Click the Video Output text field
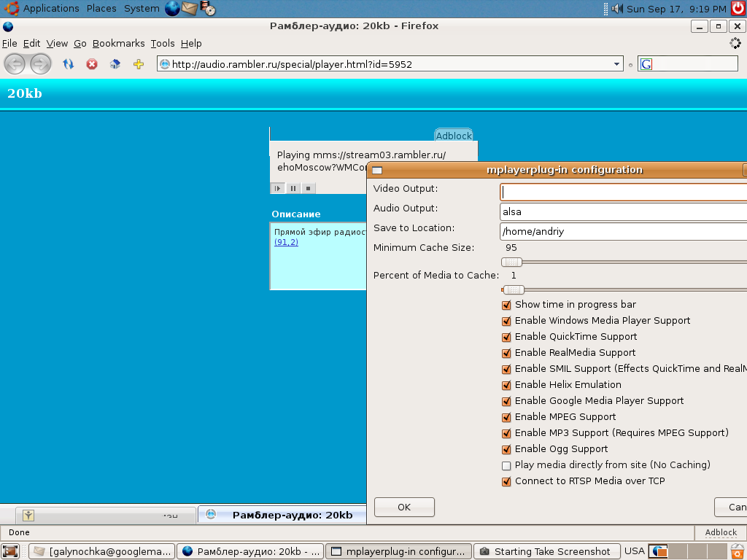This screenshot has height=560, width=747. point(624,192)
